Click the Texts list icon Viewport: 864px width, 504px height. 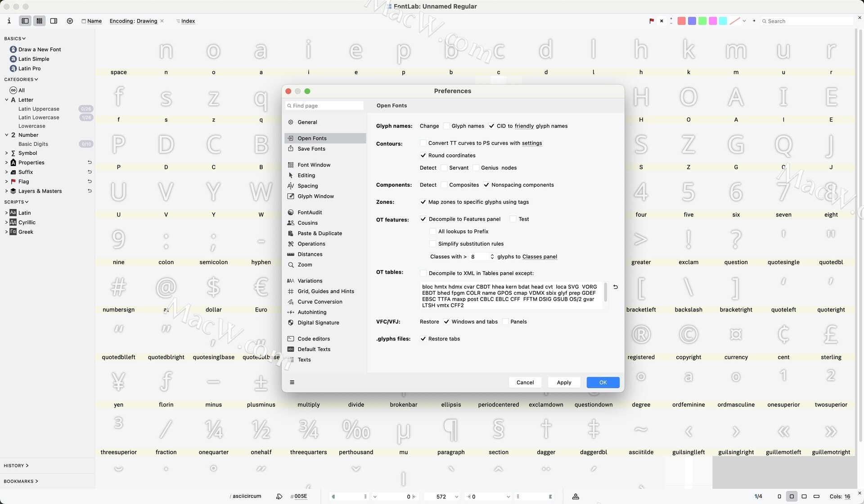(291, 360)
